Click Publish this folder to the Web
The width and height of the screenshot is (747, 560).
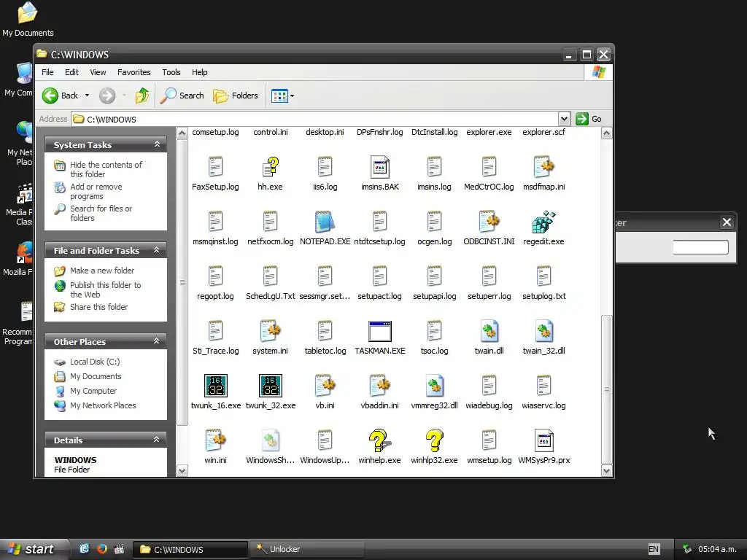pyautogui.click(x=105, y=289)
